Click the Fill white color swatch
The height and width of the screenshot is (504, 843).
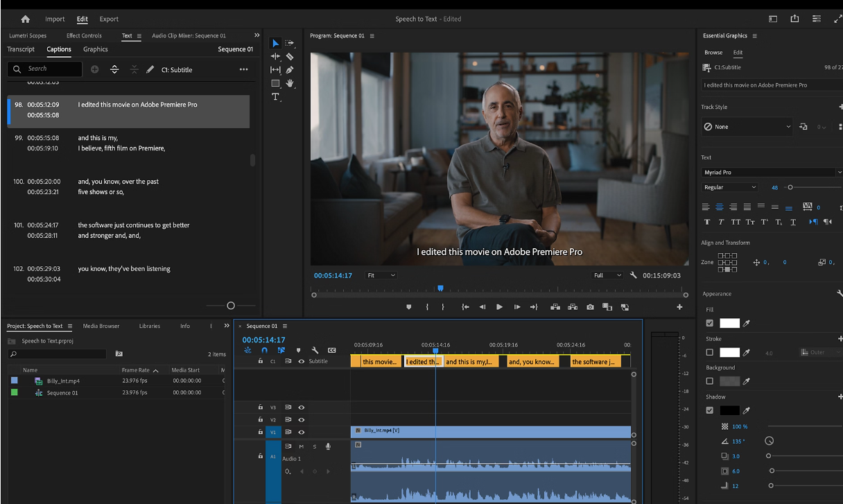[x=729, y=323]
